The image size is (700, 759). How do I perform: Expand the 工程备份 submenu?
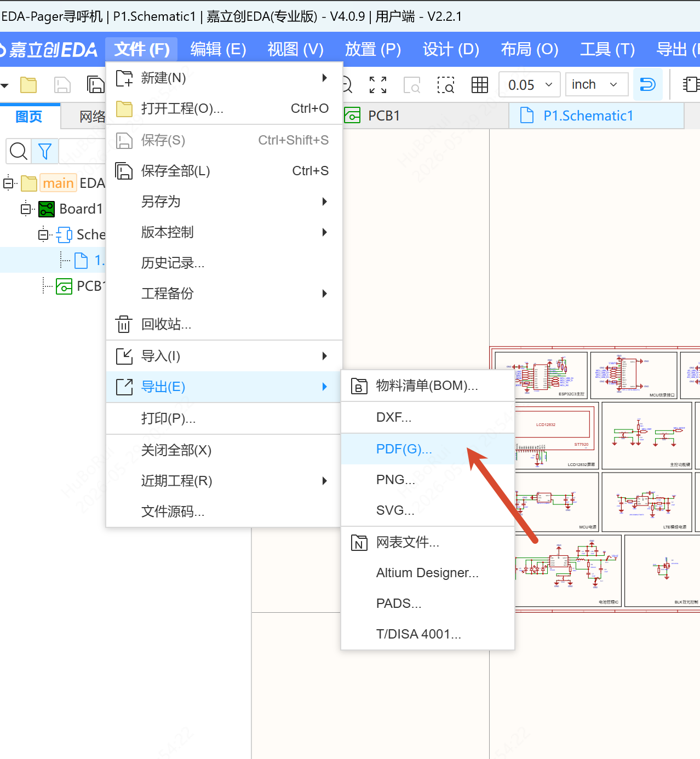[x=224, y=294]
